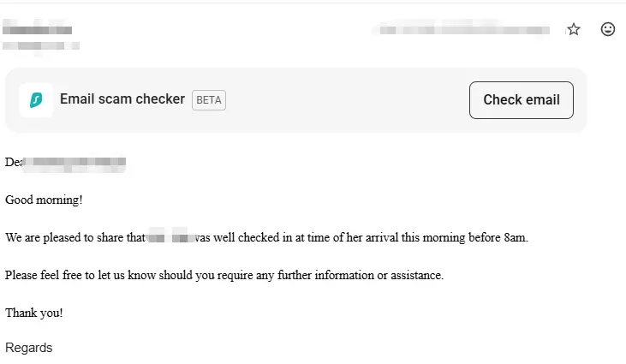626x364 pixels.
Task: Open the emoji reaction picker
Action: [608, 30]
